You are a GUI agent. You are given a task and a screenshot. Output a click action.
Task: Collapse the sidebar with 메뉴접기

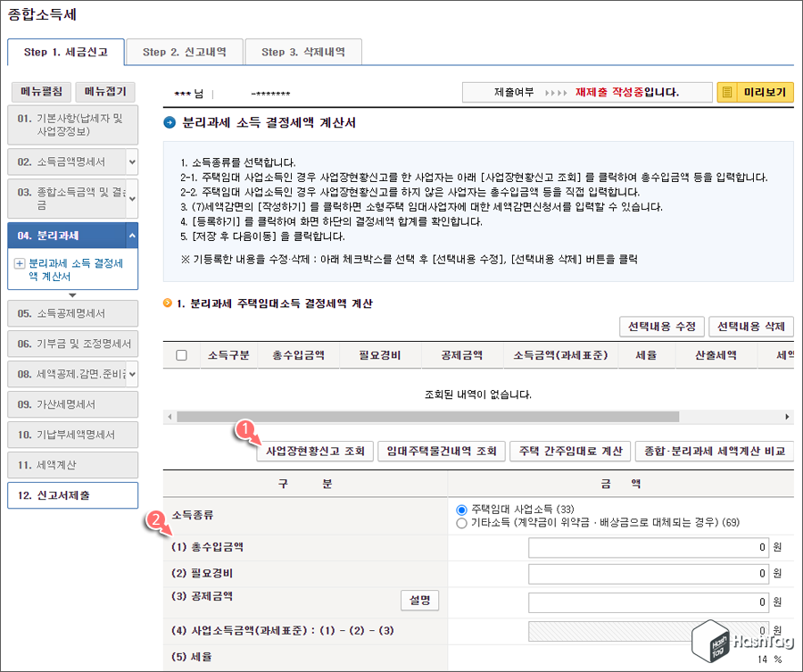coord(103,92)
